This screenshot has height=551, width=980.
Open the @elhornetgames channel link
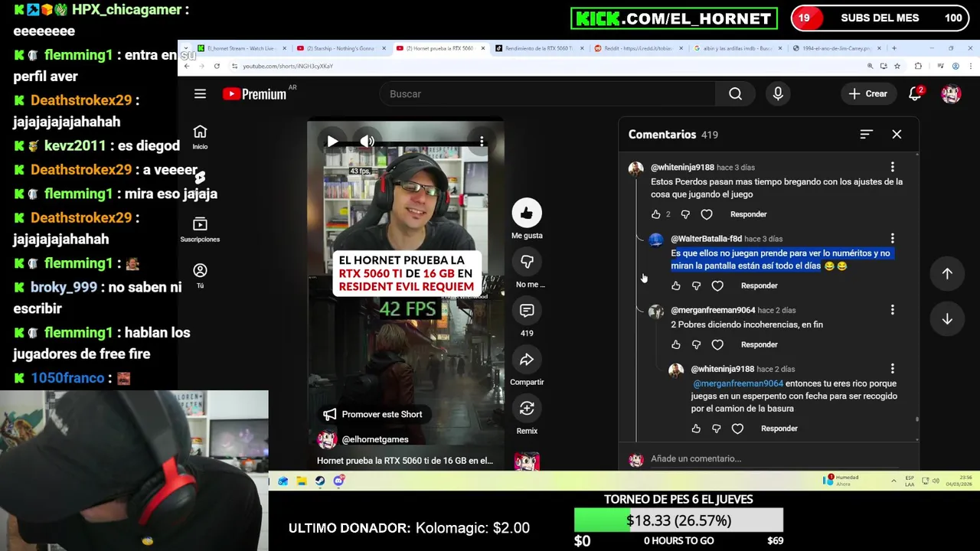pyautogui.click(x=375, y=439)
